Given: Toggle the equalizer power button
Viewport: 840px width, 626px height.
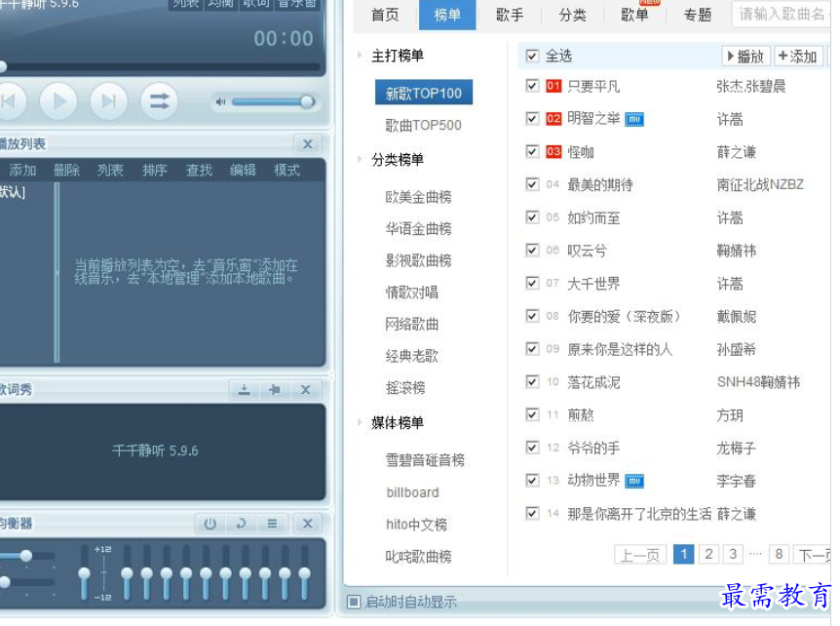Looking at the screenshot, I should (210, 524).
